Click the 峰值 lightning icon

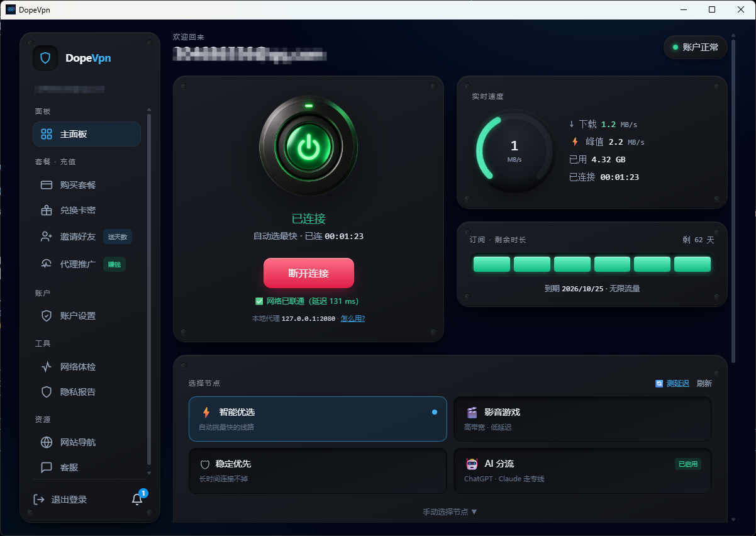click(x=574, y=142)
